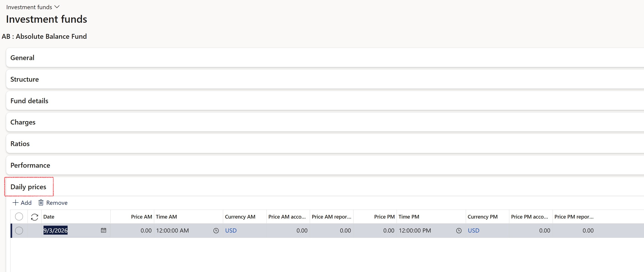644x272 pixels.
Task: Open the clock icon for Time AM
Action: coord(216,230)
